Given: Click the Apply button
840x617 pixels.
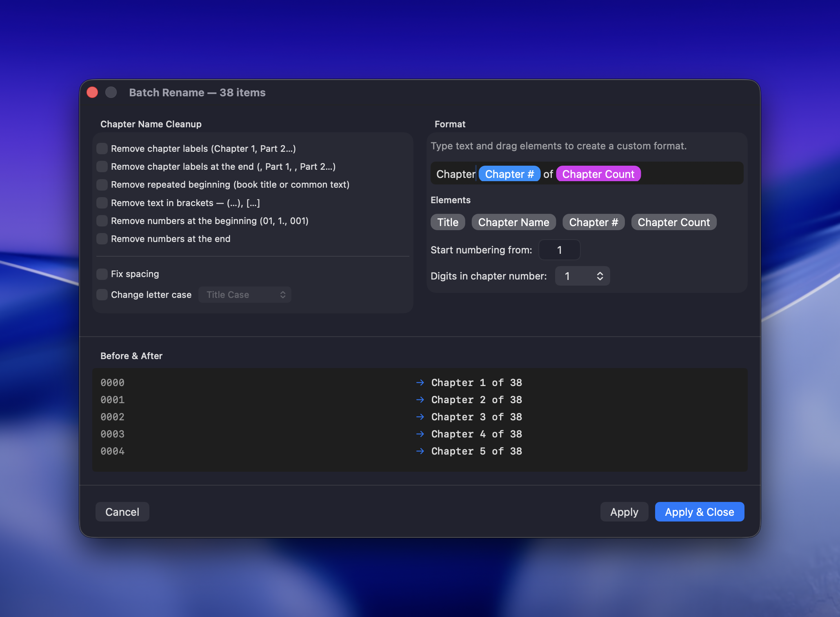Looking at the screenshot, I should (624, 512).
